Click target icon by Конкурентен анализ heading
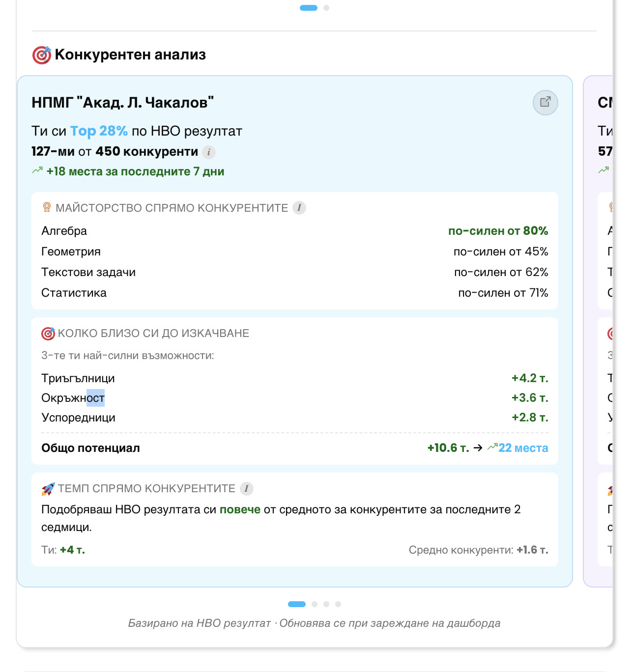632x672 pixels. point(42,55)
